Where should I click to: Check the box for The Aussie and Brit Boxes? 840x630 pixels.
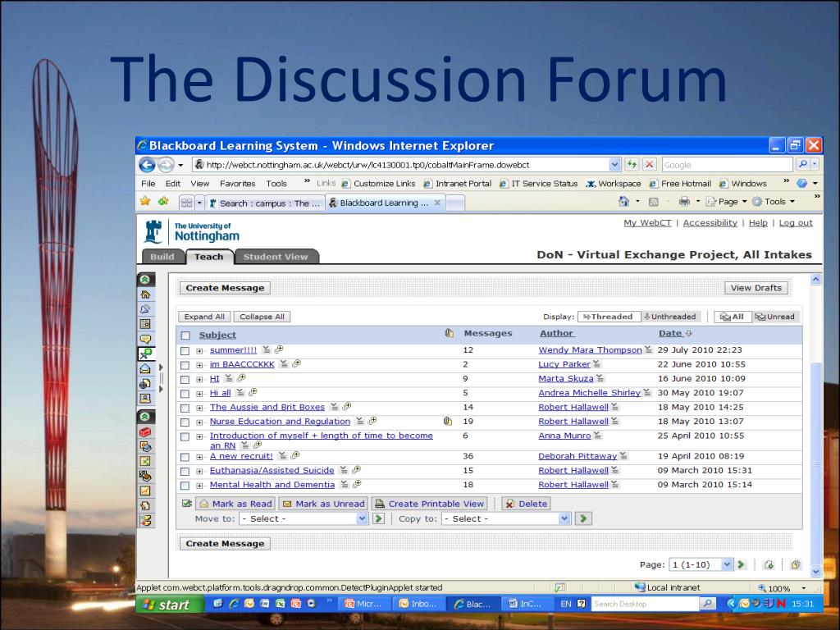point(185,409)
